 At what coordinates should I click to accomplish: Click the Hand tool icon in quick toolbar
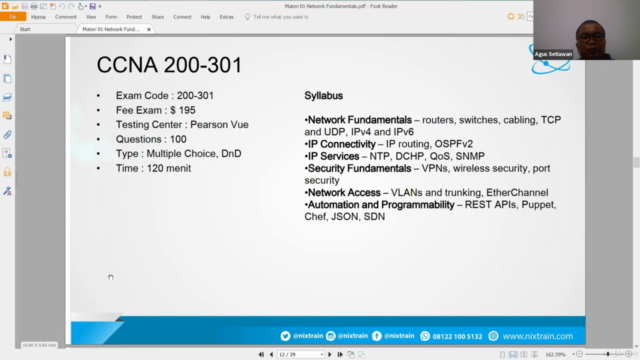pos(80,6)
